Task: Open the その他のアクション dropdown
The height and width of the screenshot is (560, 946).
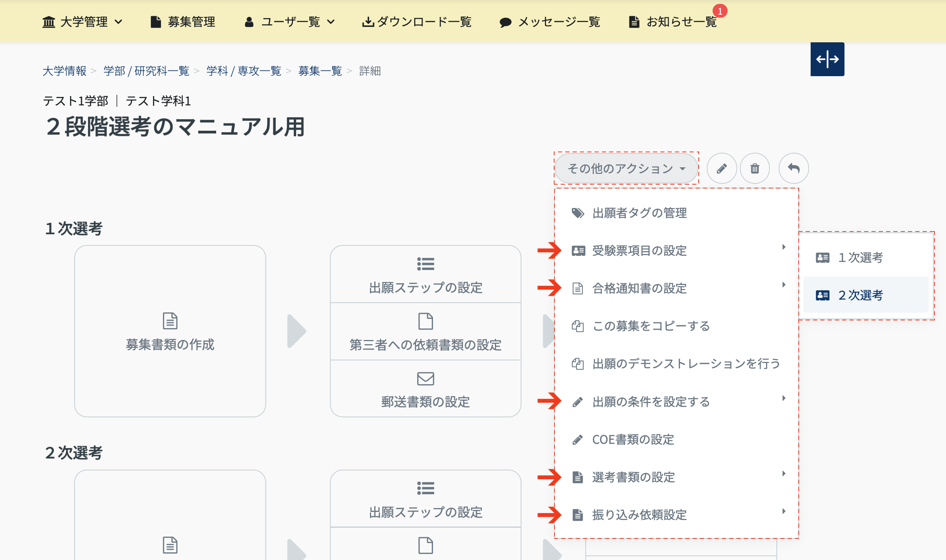Action: 626,168
